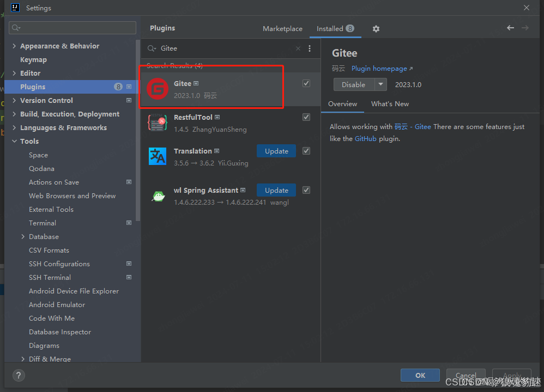Expand Build, Execution, Deployment group
Screen dimensions: 544x392
point(14,114)
